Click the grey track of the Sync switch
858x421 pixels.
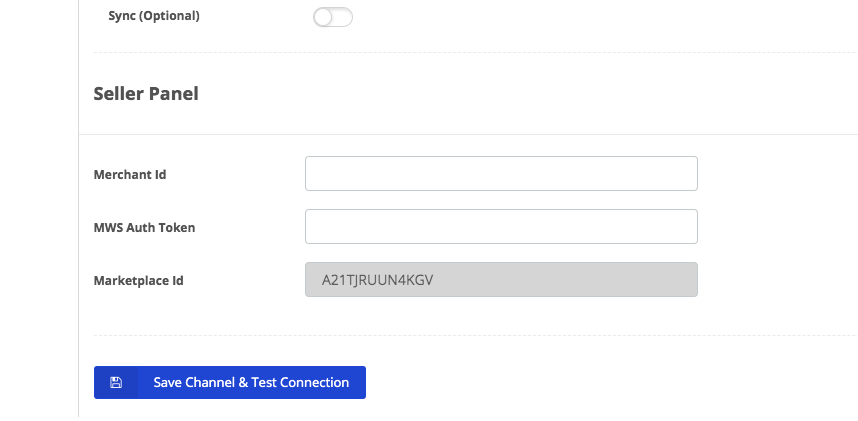pyautogui.click(x=343, y=17)
